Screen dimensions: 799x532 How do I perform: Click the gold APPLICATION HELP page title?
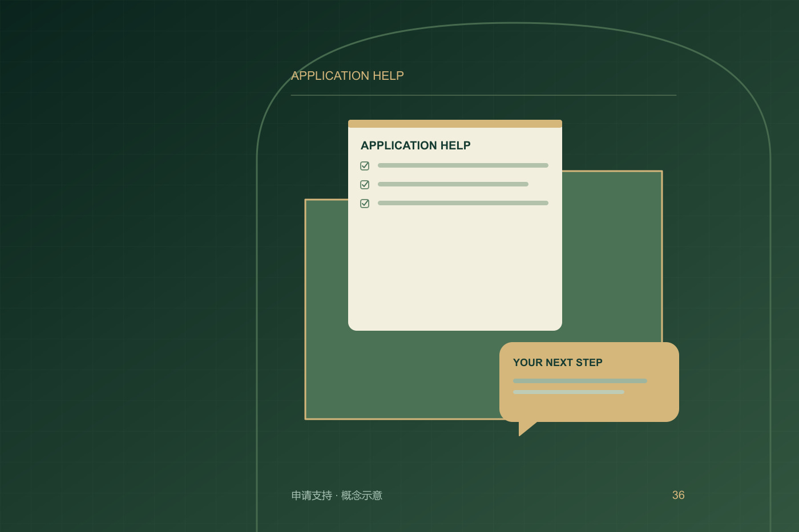click(348, 76)
